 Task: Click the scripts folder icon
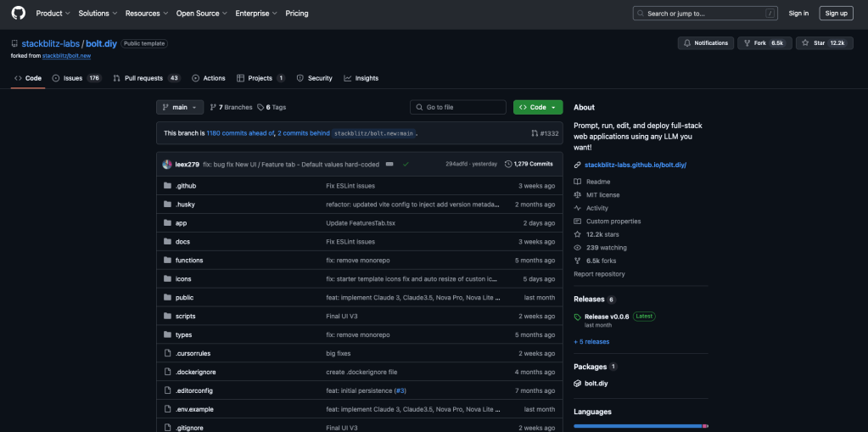tap(168, 317)
